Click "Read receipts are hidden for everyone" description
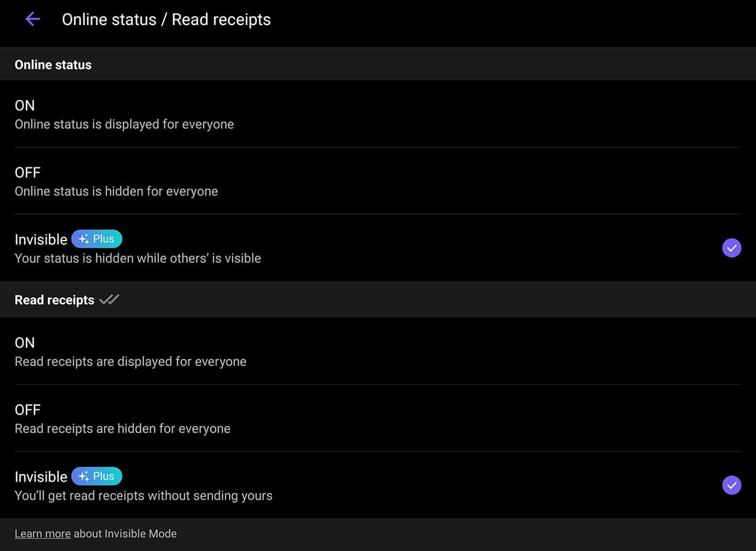The height and width of the screenshot is (551, 756). (122, 429)
